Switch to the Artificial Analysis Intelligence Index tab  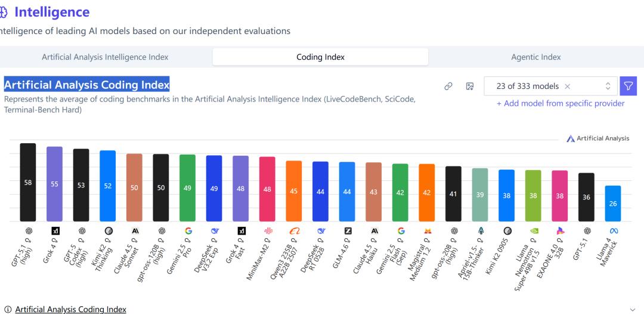[x=105, y=57]
